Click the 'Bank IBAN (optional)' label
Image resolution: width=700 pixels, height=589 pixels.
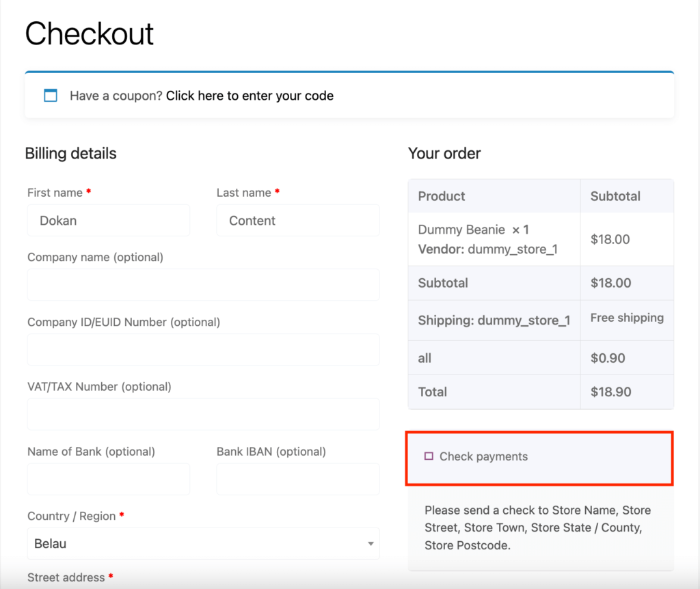tap(271, 452)
